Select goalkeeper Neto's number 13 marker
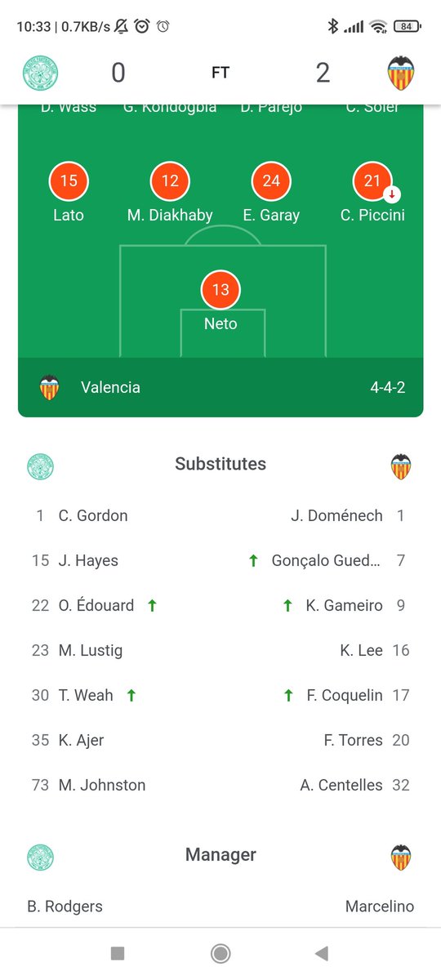 pos(220,290)
